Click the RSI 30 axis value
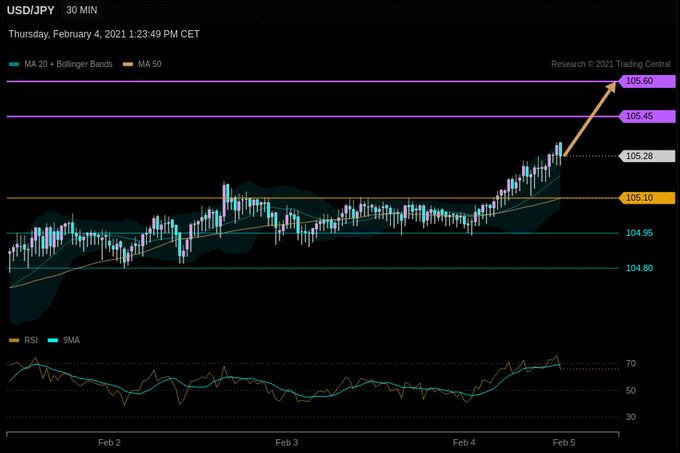 (x=631, y=417)
